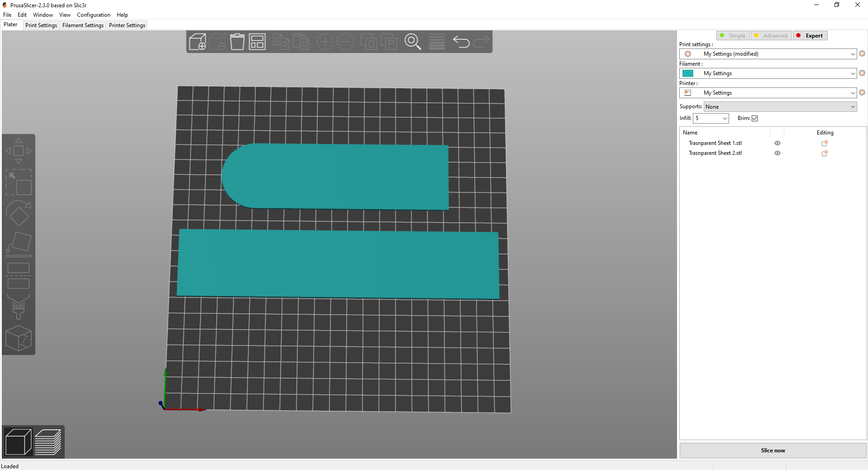
Task: Undo the last action
Action: click(x=462, y=42)
